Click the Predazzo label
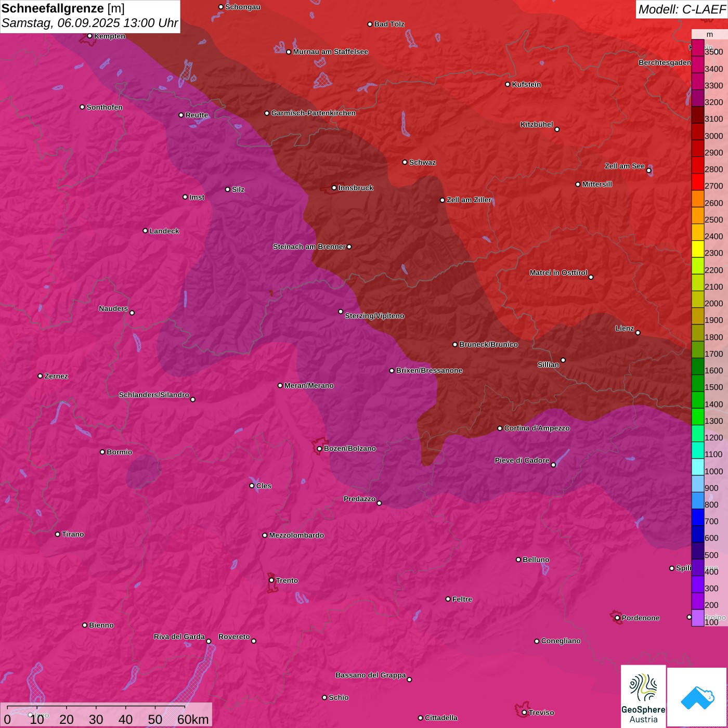Screen dimensions: 728x728 click(359, 499)
